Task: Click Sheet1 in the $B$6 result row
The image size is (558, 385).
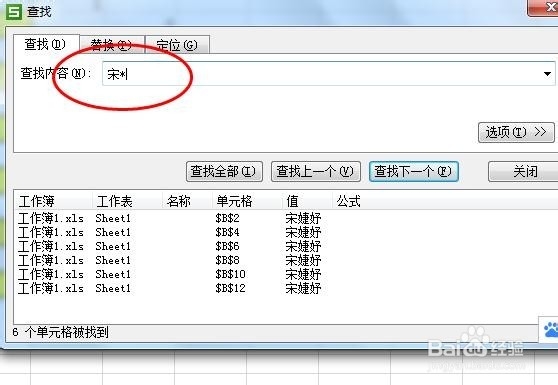Action: pos(113,246)
